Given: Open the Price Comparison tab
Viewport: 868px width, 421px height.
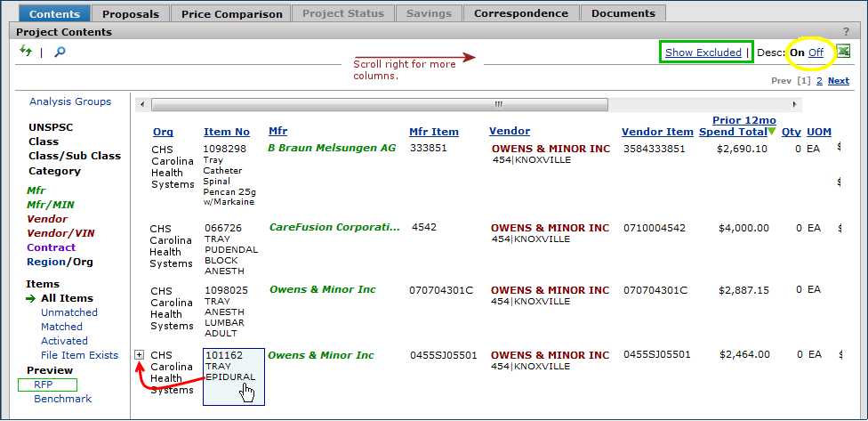Looking at the screenshot, I should coord(231,13).
